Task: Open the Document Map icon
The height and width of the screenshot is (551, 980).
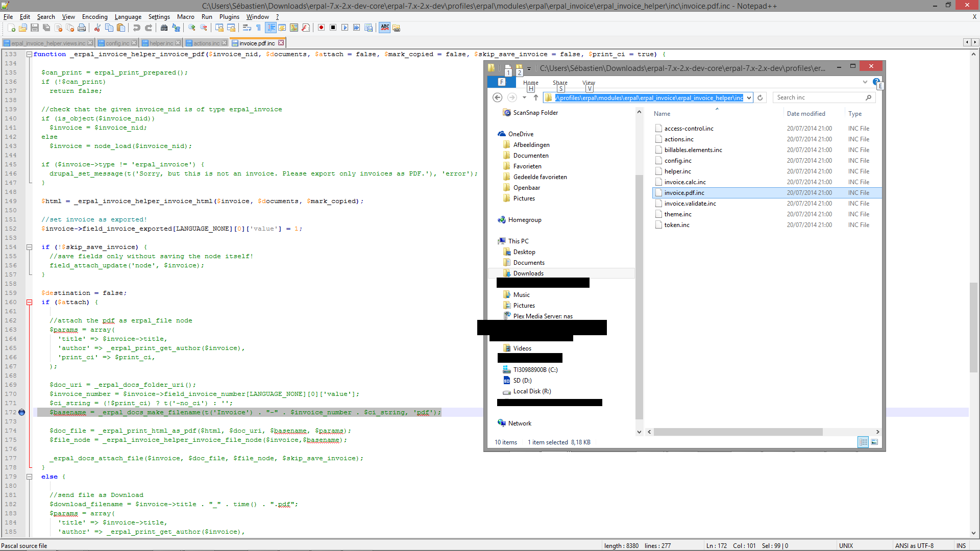Action: coord(293,28)
